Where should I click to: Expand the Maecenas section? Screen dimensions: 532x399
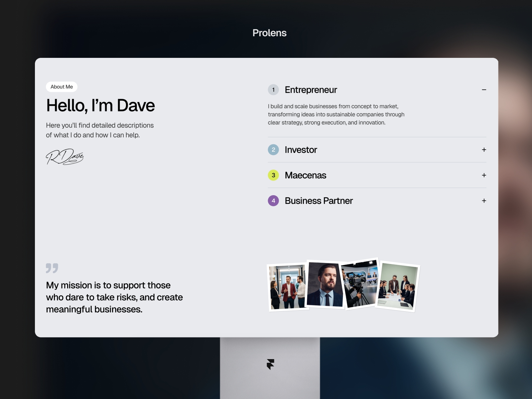point(484,175)
